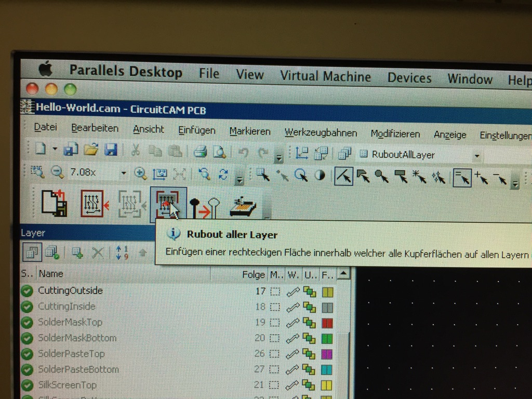Click the yellow color swatch of CuttingOutside
The image size is (532, 399).
tap(327, 292)
